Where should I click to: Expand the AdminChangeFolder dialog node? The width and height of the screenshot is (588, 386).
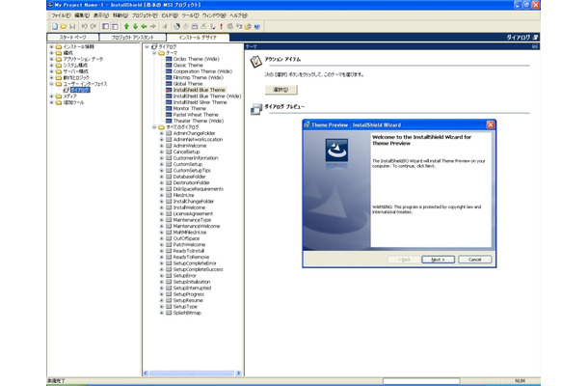click(x=162, y=133)
